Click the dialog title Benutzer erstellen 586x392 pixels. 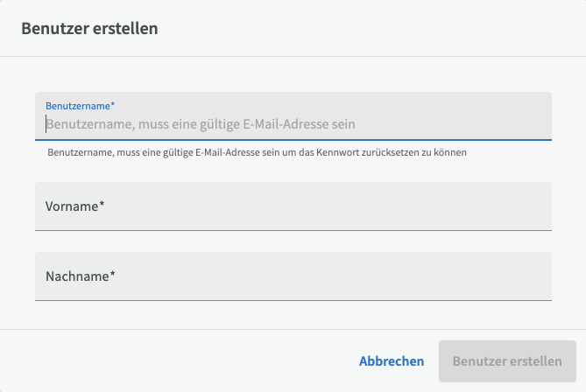[x=89, y=29]
